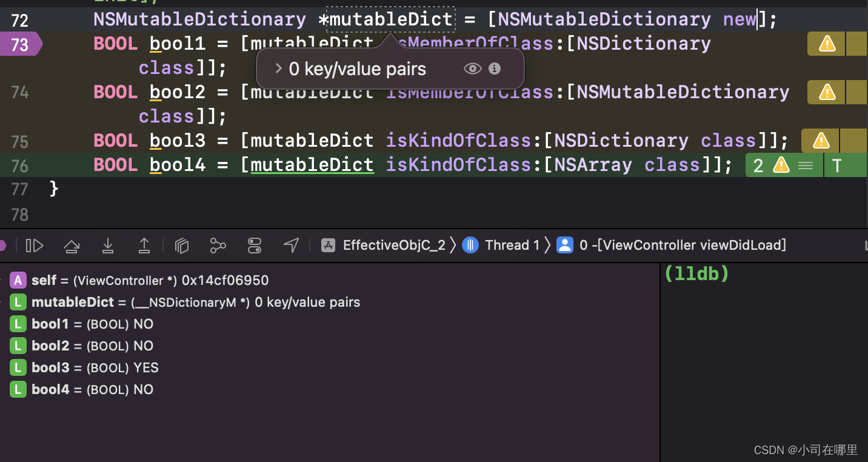Click the bool3 variable name on line 75
Screen dimensions: 868x462
[x=178, y=141]
